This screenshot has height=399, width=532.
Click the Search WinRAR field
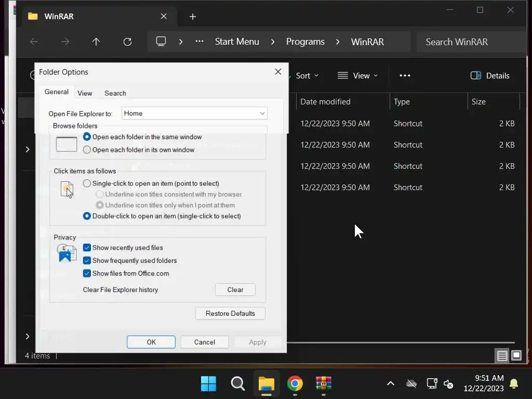(x=472, y=42)
